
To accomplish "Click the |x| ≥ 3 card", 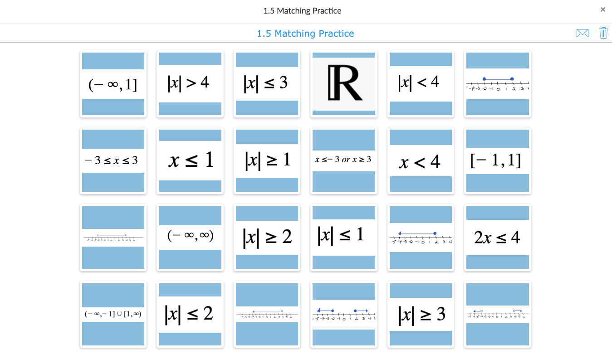I will point(421,314).
